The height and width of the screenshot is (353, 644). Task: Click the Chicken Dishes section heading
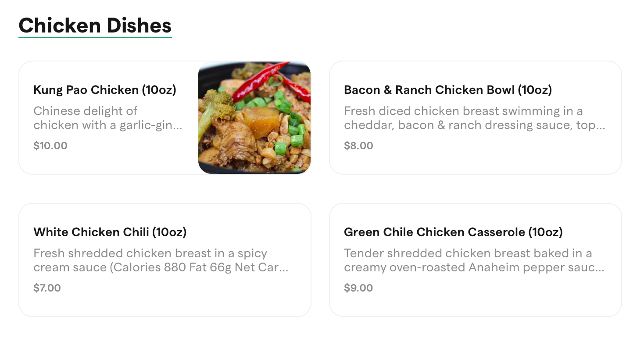95,25
